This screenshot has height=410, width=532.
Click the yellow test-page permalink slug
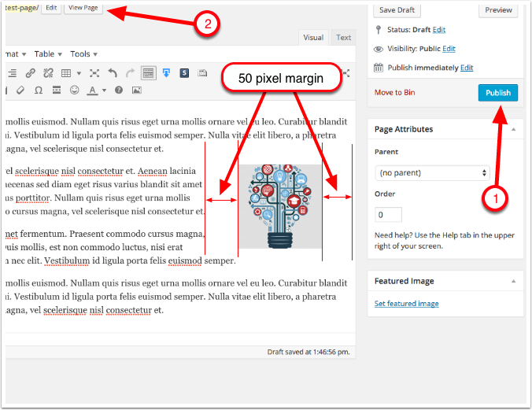pos(22,8)
